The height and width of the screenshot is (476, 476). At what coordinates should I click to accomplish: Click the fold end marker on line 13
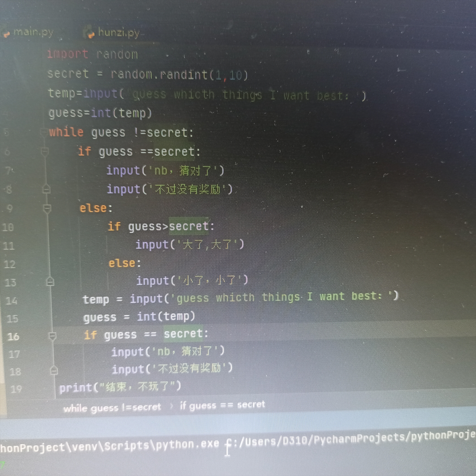point(50,281)
